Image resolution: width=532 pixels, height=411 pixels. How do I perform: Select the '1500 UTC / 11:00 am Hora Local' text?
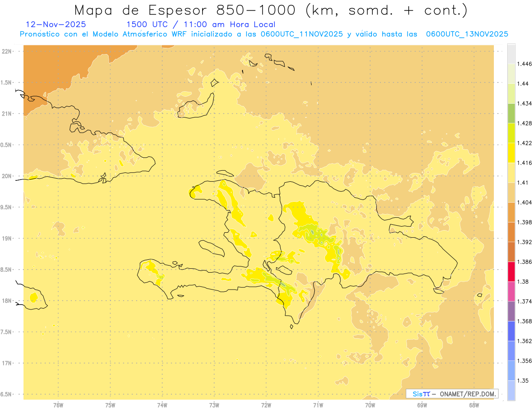click(x=201, y=24)
